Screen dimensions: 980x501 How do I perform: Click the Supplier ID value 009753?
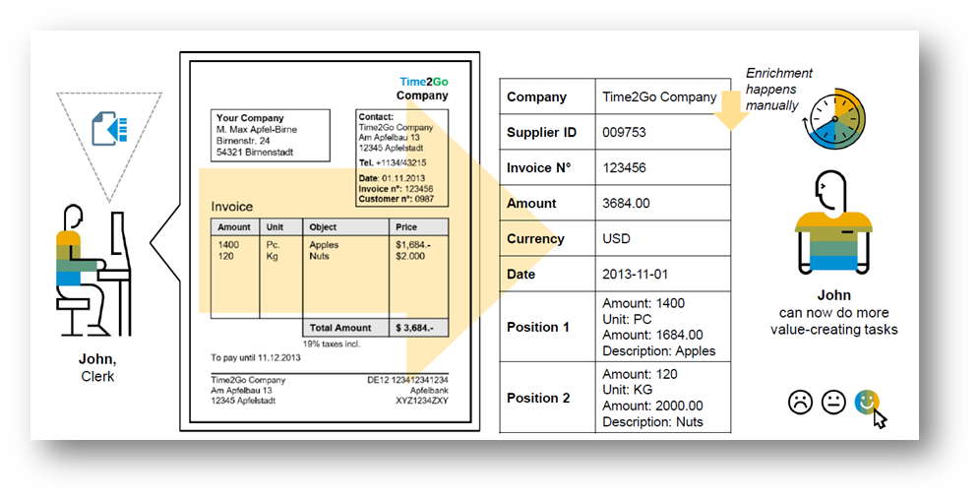click(x=624, y=133)
